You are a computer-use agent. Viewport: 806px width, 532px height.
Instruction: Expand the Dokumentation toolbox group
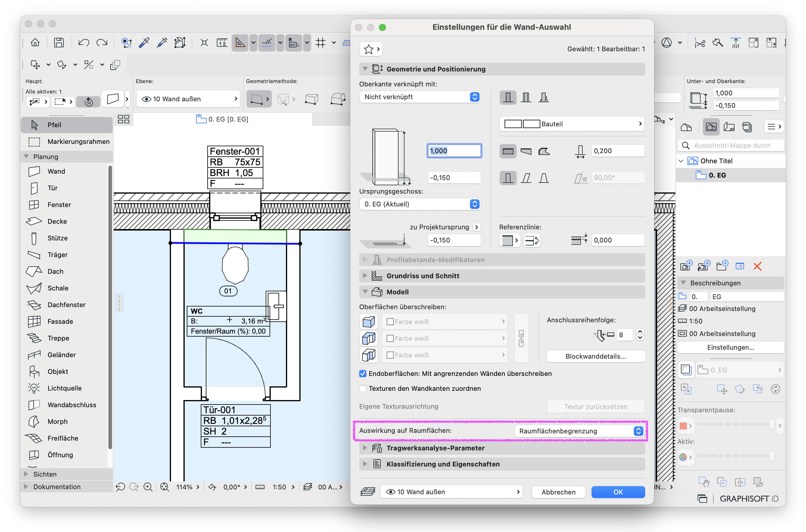[26, 486]
